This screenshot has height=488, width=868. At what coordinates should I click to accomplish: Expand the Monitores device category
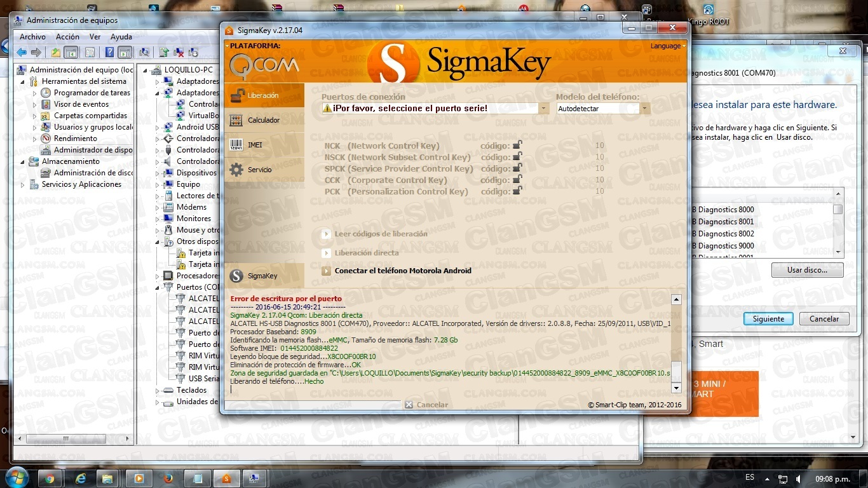point(157,219)
